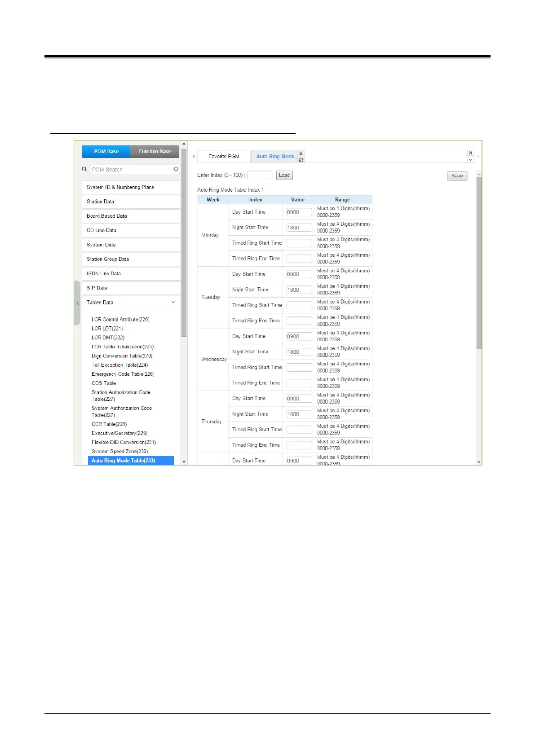Open Flexible DID Conversion(231)

[124, 442]
